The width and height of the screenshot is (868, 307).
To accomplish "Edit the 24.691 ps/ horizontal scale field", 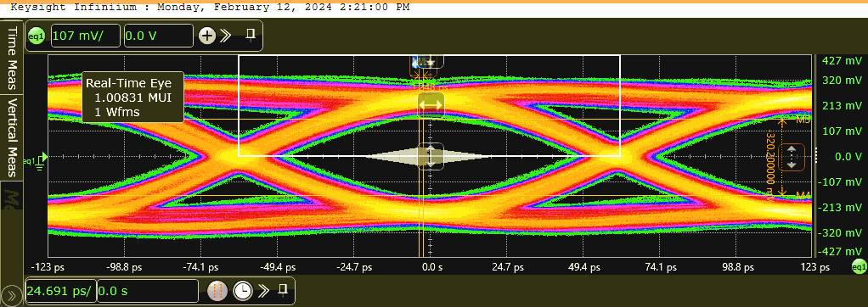I will 61,290.
